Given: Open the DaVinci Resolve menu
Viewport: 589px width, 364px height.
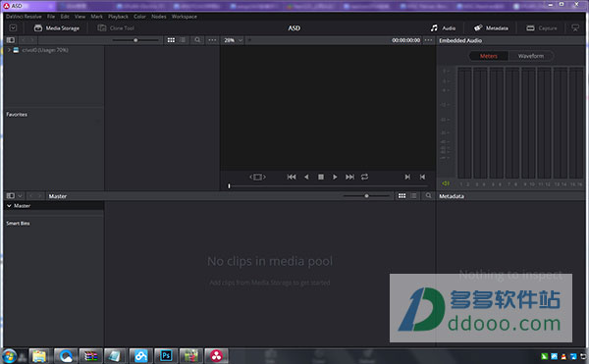Looking at the screenshot, I should (x=24, y=17).
